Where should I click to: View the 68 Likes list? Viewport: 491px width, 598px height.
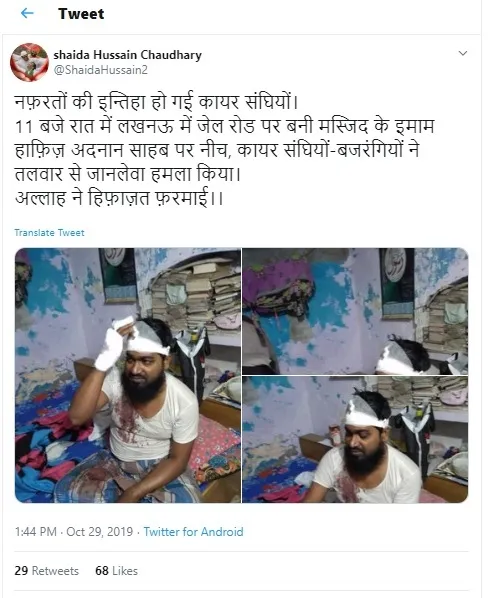116,571
